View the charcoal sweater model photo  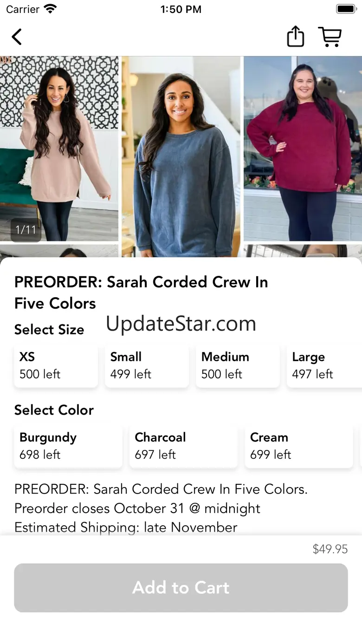[x=181, y=156]
